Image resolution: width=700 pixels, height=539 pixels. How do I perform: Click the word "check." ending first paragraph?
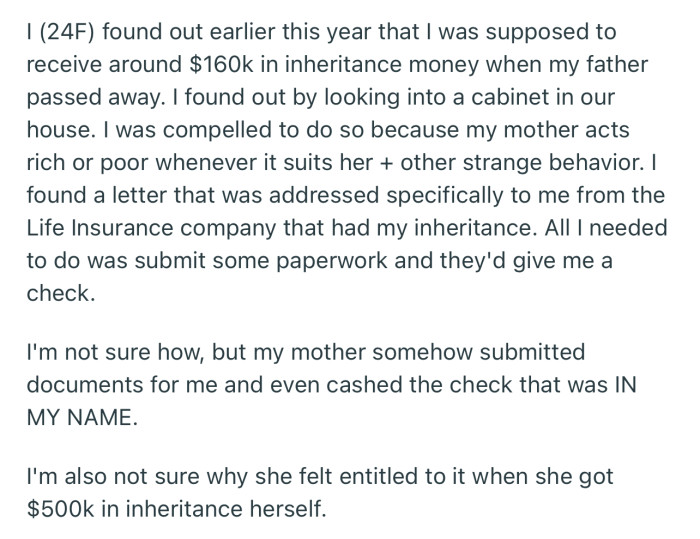tap(61, 293)
